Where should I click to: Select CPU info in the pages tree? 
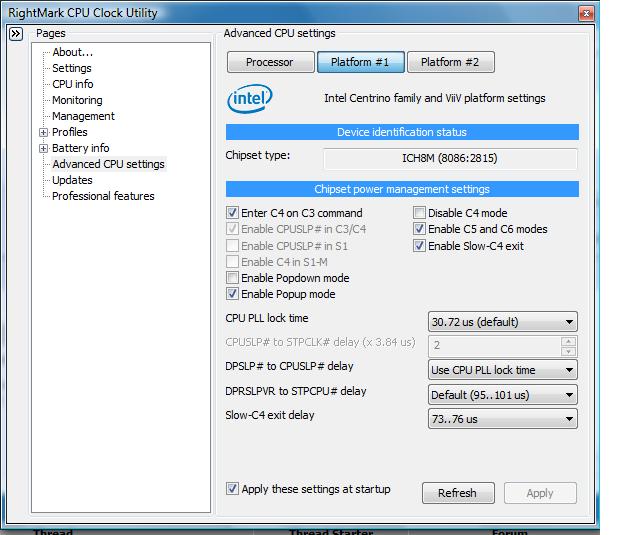[x=73, y=84]
